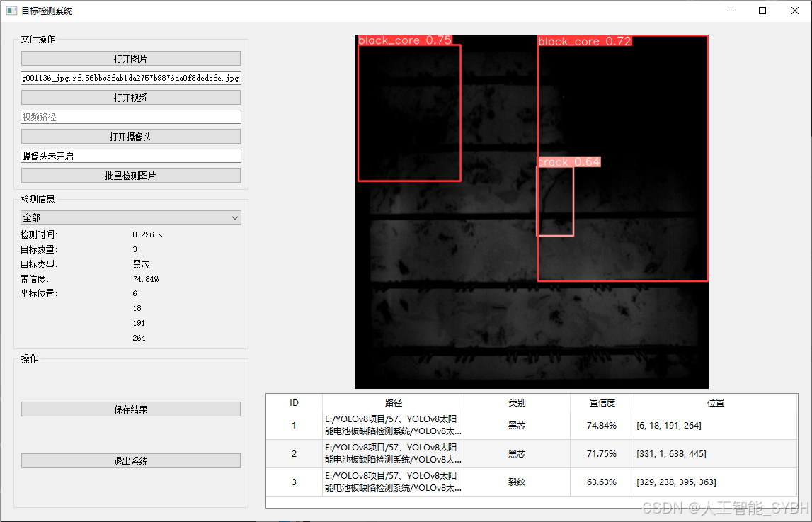Image resolution: width=812 pixels, height=522 pixels.
Task: Click the 打开图片 button
Action: [x=130, y=59]
